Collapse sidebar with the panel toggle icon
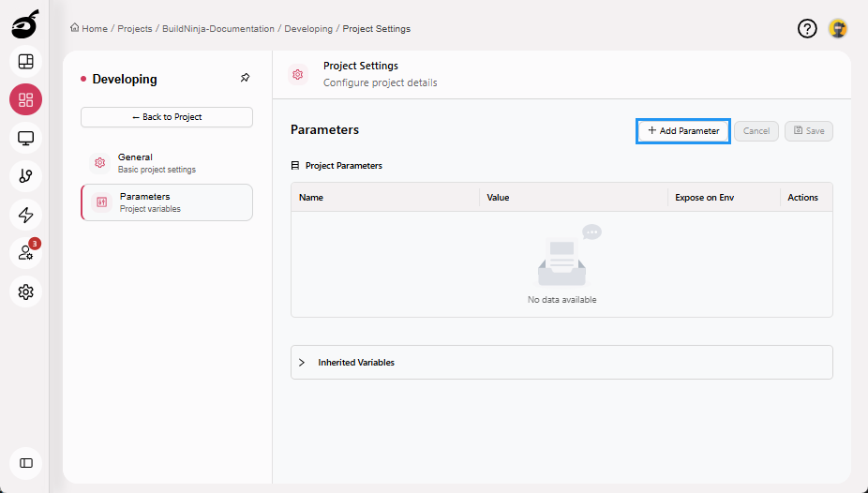The width and height of the screenshot is (868, 493). (26, 463)
